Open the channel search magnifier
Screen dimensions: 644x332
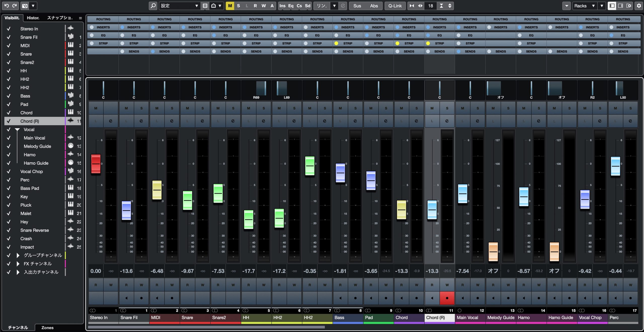pyautogui.click(x=153, y=6)
